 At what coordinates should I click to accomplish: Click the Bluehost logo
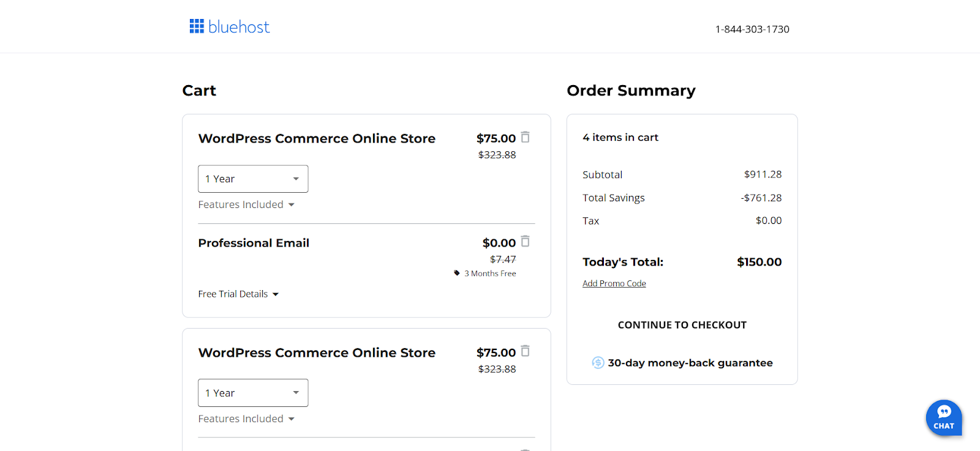(230, 26)
